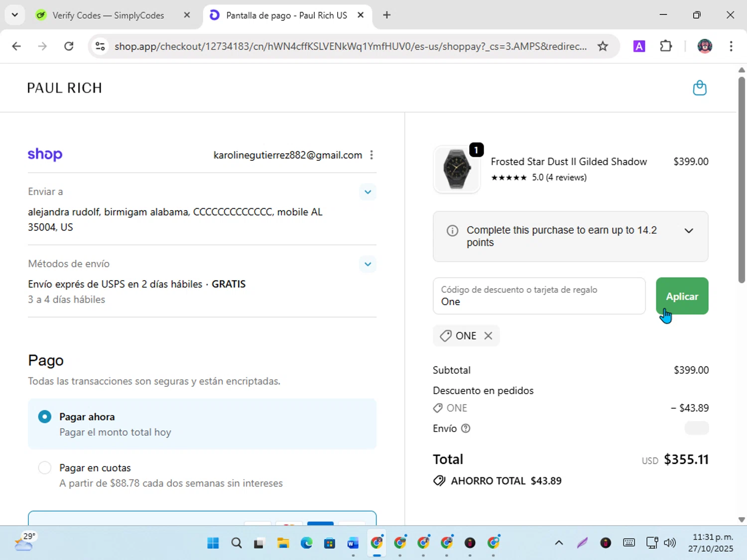The height and width of the screenshot is (560, 747).
Task: Click the Shop Pay logo
Action: [x=45, y=154]
